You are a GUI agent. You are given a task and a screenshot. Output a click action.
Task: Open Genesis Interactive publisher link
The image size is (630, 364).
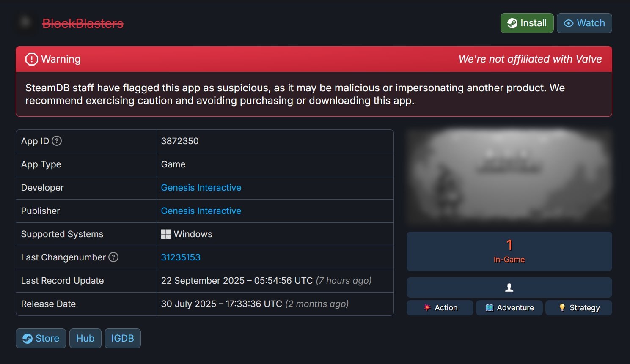pos(201,211)
